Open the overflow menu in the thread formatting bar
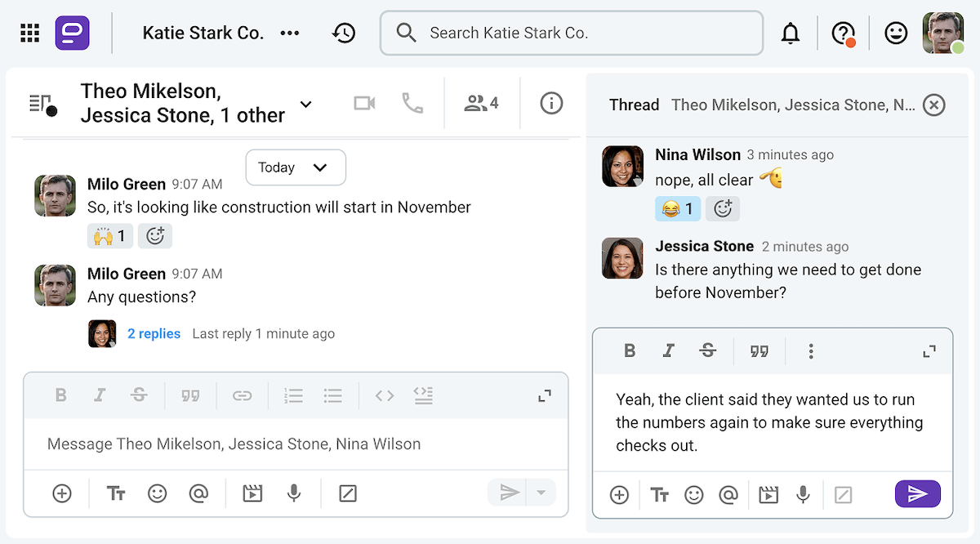The width and height of the screenshot is (980, 544). 811,350
